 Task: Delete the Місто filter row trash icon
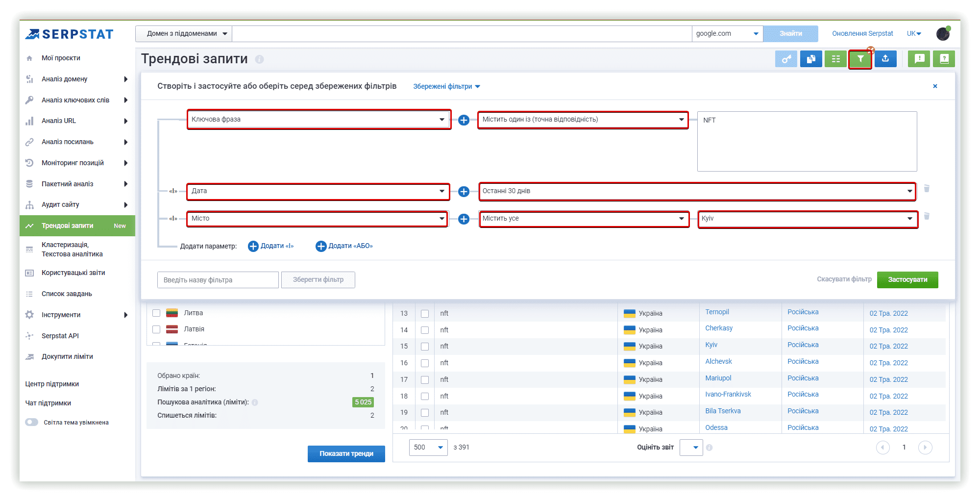[x=927, y=216]
